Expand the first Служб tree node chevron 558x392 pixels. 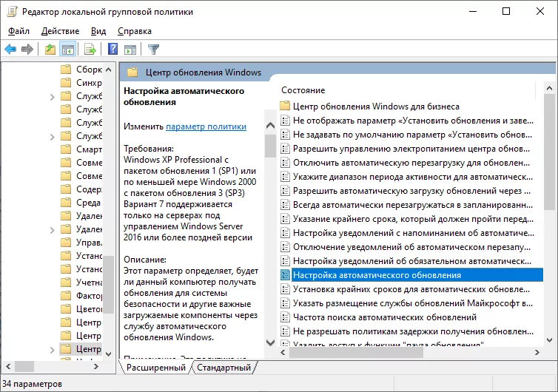point(52,96)
